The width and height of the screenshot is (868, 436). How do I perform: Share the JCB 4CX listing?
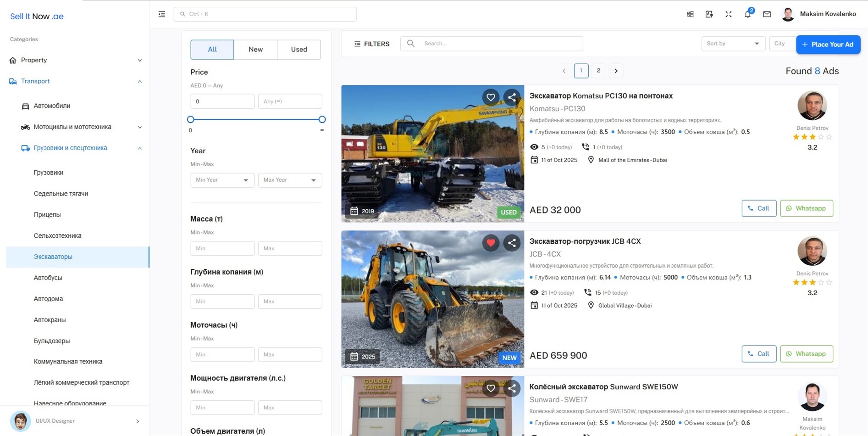click(512, 243)
